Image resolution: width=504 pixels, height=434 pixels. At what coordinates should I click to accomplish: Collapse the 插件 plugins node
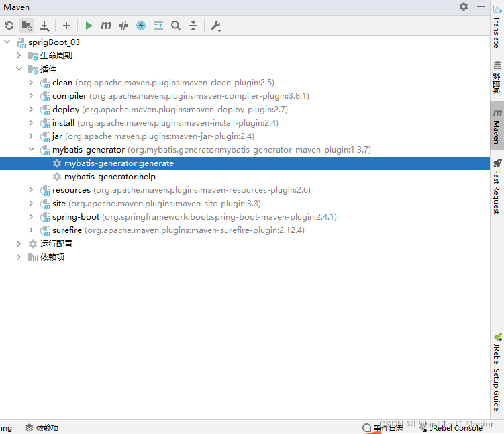click(19, 69)
